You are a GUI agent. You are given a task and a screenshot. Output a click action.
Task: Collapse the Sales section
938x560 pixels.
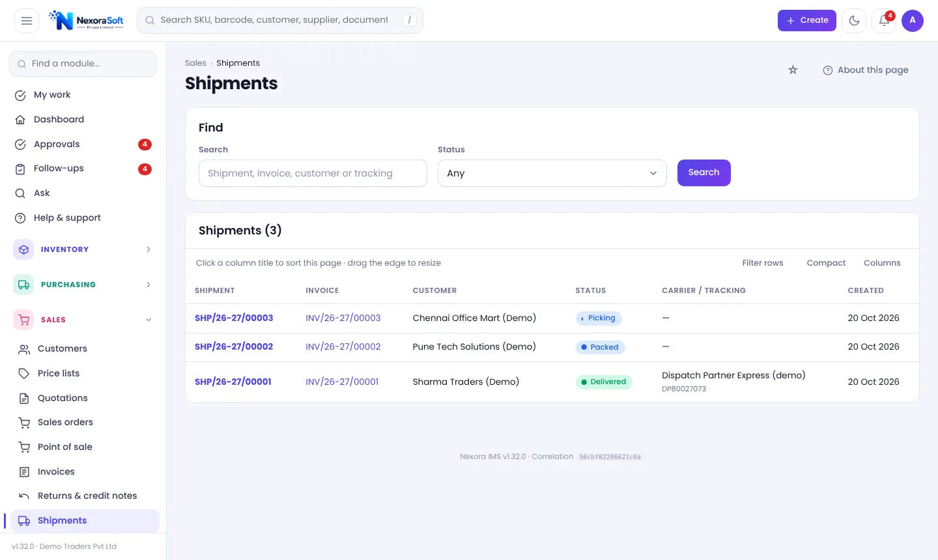pos(83,320)
